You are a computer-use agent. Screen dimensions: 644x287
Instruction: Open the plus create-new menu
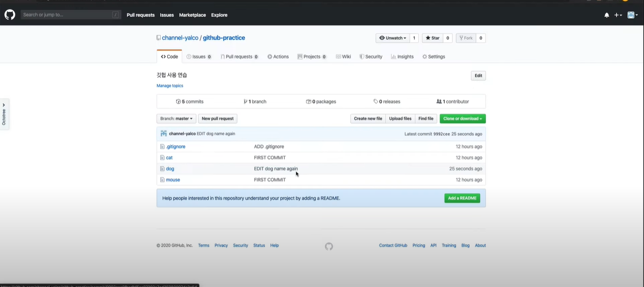(x=618, y=15)
